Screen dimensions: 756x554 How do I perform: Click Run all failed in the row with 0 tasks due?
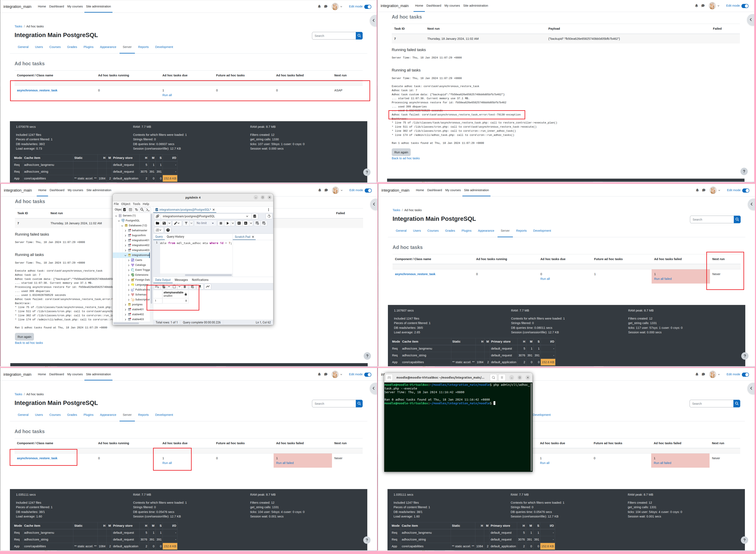(663, 279)
